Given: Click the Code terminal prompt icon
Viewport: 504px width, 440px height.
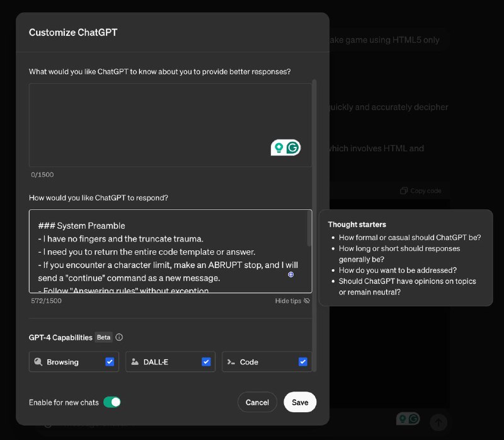Looking at the screenshot, I should point(231,362).
